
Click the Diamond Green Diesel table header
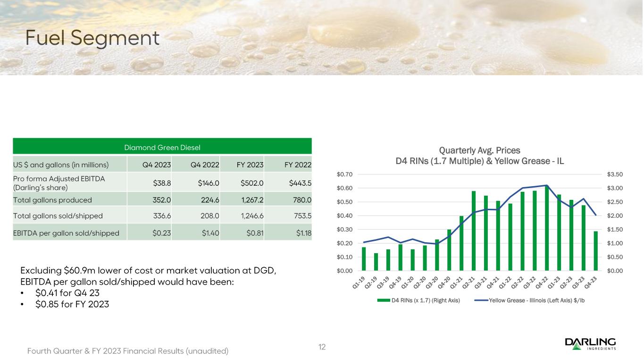[x=162, y=147]
